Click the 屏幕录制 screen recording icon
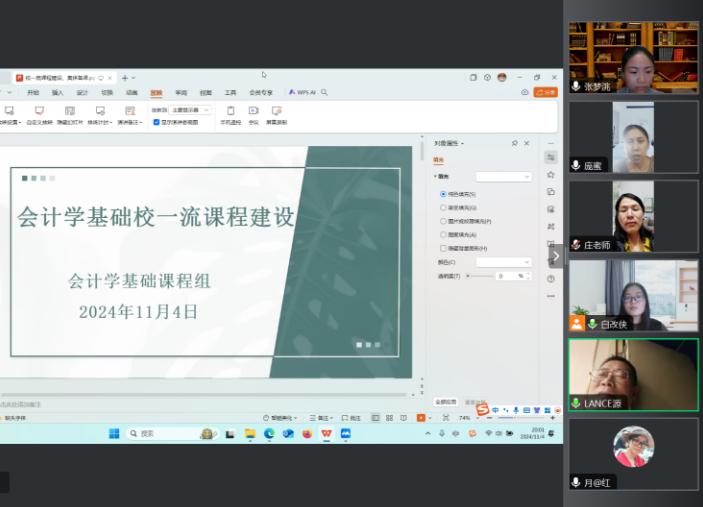 [275, 113]
